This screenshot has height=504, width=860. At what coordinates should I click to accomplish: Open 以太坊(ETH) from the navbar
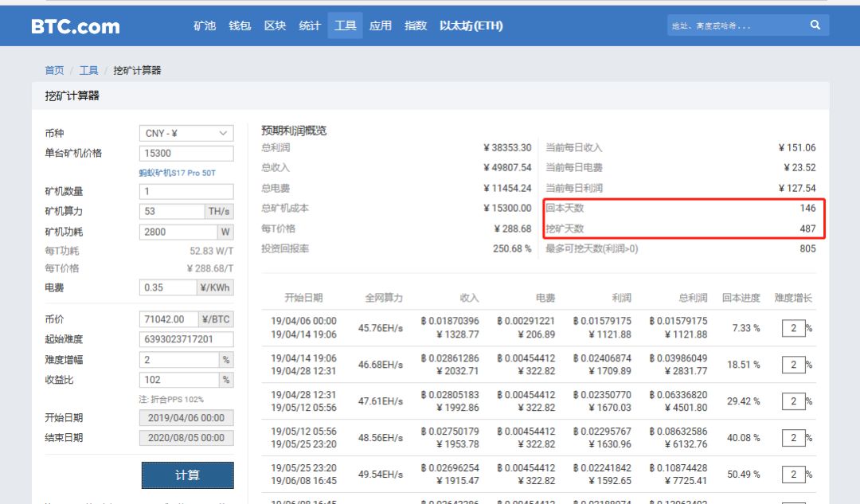(471, 25)
